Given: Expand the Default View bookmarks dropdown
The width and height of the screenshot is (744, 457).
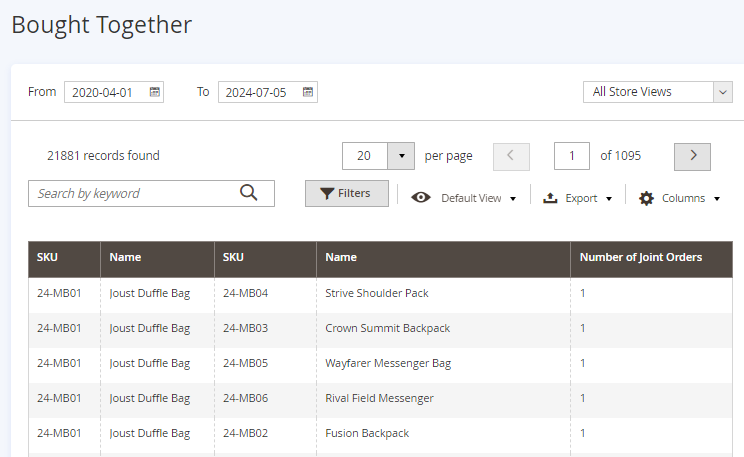Looking at the screenshot, I should pyautogui.click(x=513, y=199).
